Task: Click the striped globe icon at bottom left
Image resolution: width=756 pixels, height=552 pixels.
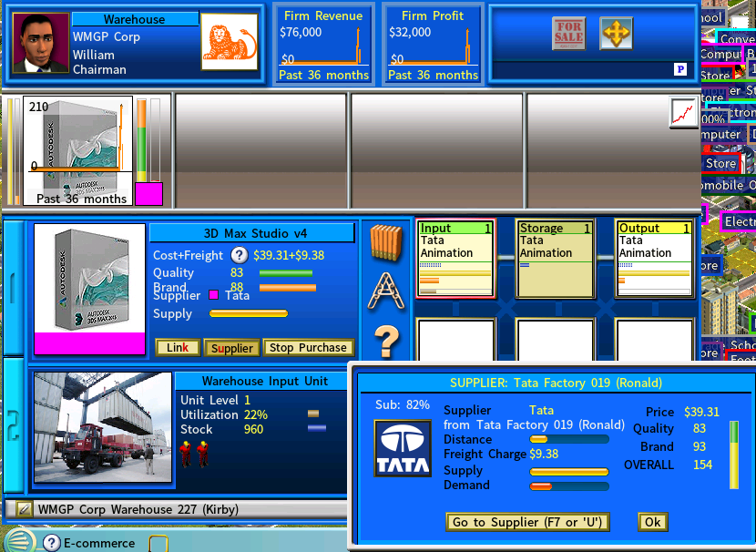Action: point(19,541)
